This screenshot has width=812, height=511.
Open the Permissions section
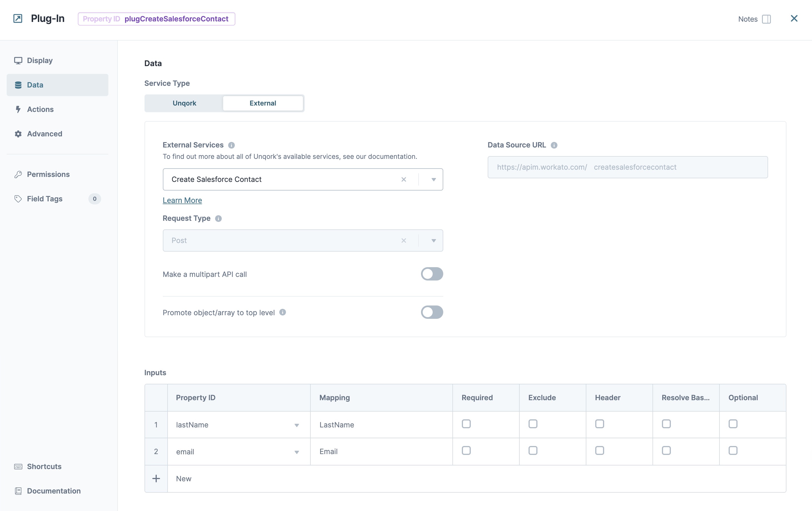coord(57,174)
